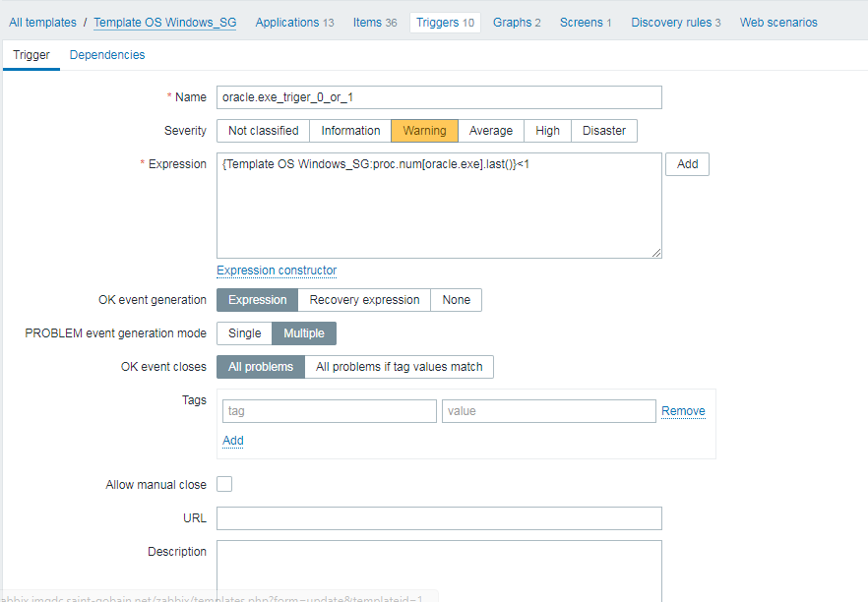Select the Warning severity option

(x=424, y=131)
